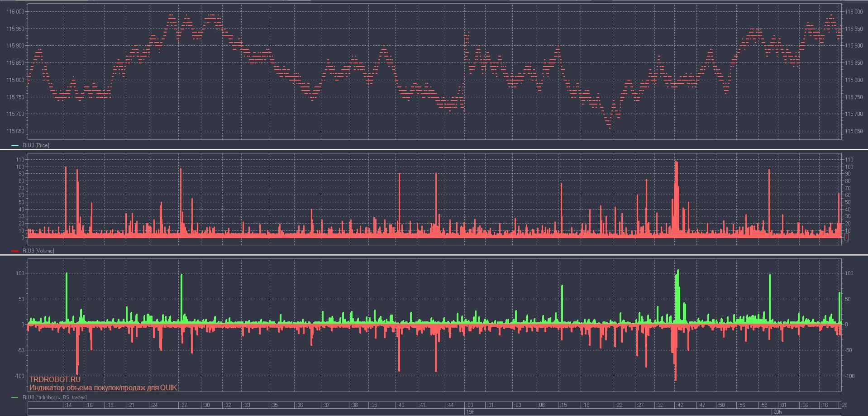868x416 pixels.
Task: Click the 20h hour marker on time axis
Action: tap(777, 412)
